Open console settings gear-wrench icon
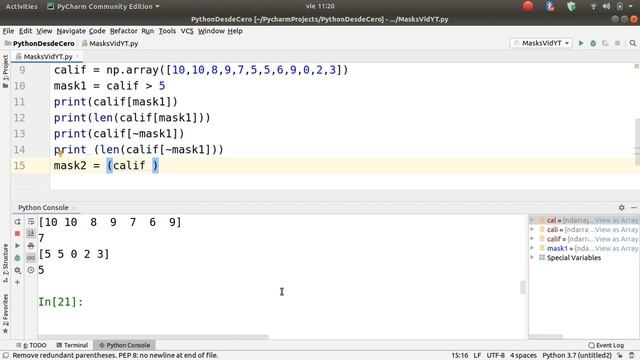The height and width of the screenshot is (360, 640). tap(18, 270)
